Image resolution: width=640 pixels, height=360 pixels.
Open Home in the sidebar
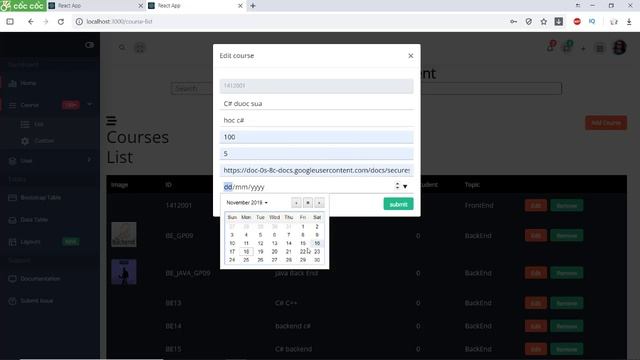tap(28, 83)
